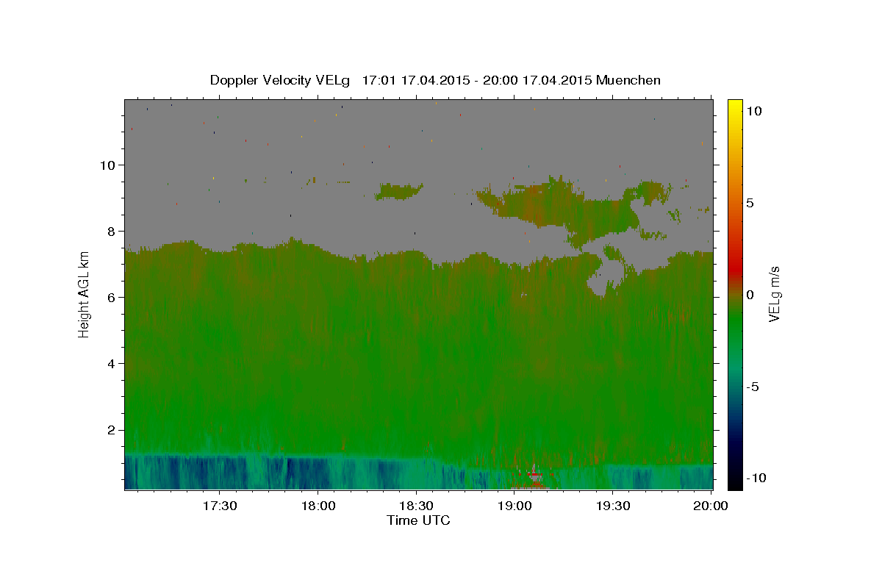Click the height axis label 10
The width and height of the screenshot is (882, 588).
(x=107, y=165)
